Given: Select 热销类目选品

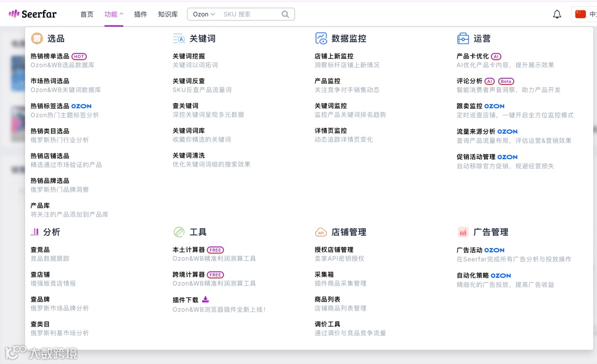Looking at the screenshot, I should click(50, 131).
